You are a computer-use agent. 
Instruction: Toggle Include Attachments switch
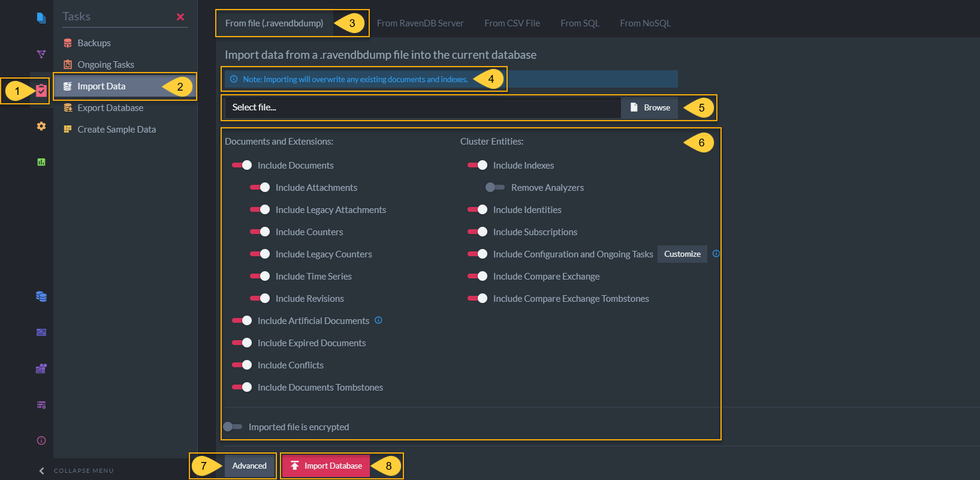(x=260, y=187)
